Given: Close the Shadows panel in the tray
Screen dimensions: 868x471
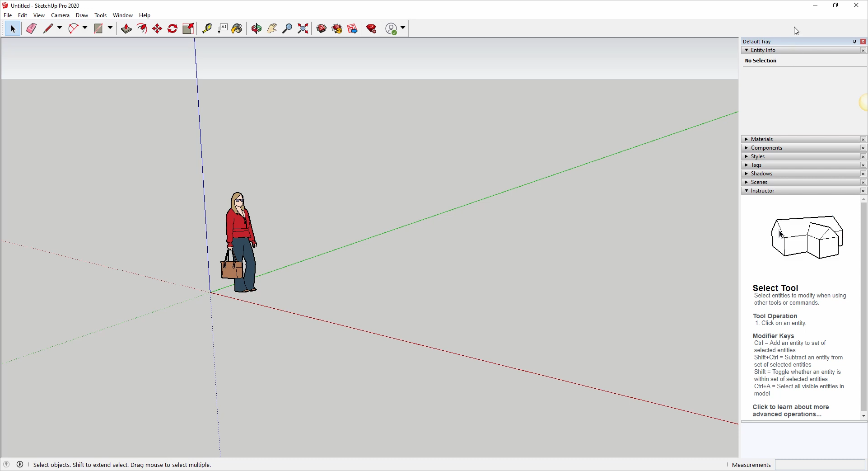Looking at the screenshot, I should [x=863, y=174].
